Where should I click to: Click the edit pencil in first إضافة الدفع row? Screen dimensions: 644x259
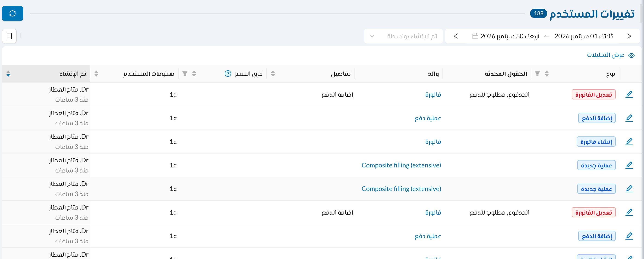pyautogui.click(x=629, y=118)
